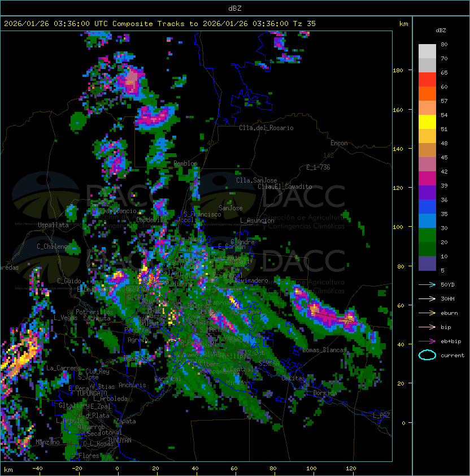Click the '30HM' legend label
The width and height of the screenshot is (470, 476).
tap(447, 299)
